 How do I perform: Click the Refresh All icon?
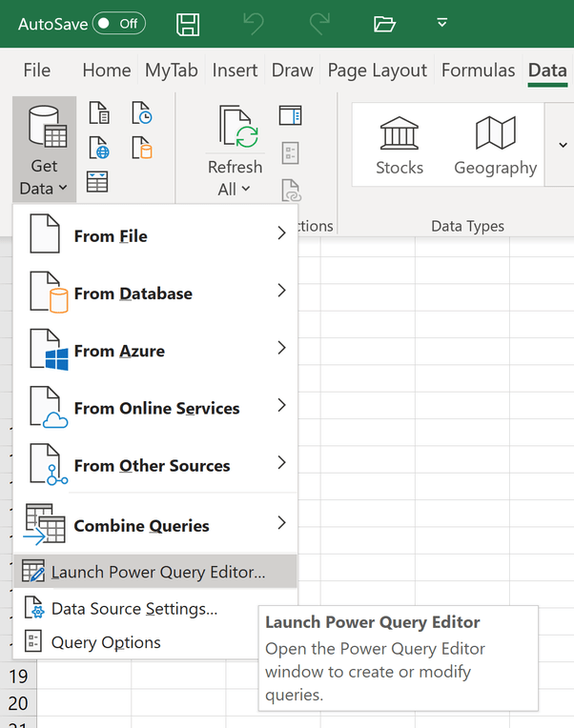(238, 127)
